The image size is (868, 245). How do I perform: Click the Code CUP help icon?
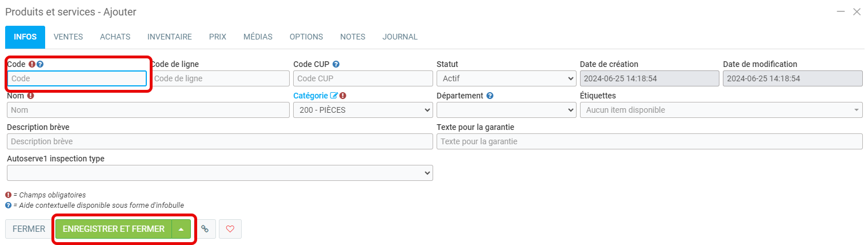click(x=336, y=64)
